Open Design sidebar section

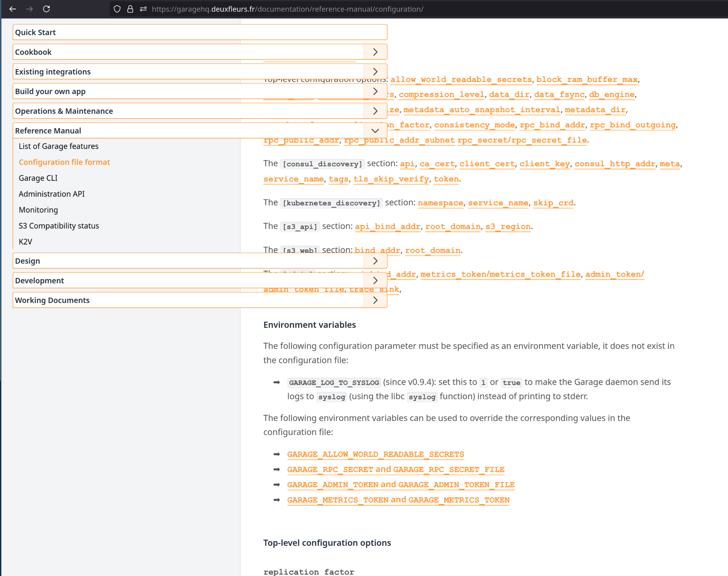click(188, 261)
